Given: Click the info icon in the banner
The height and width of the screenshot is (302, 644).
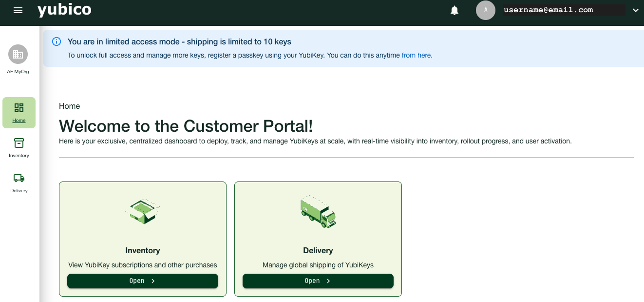Looking at the screenshot, I should point(57,41).
